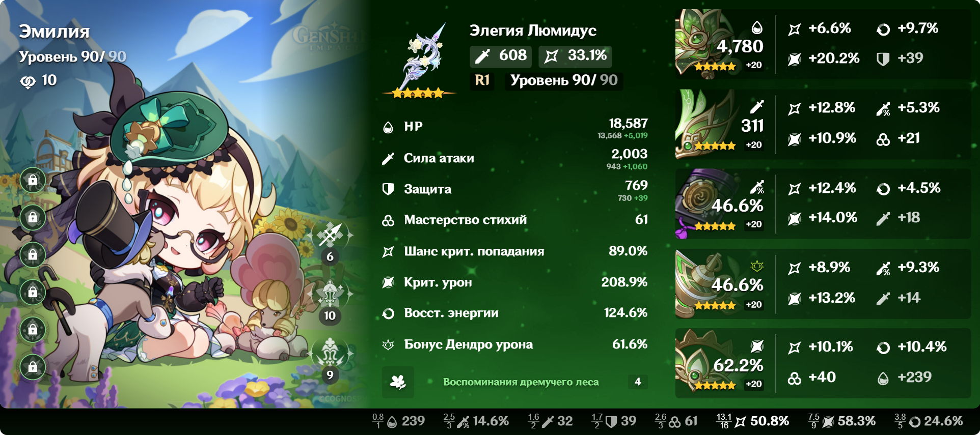The height and width of the screenshot is (435, 980).
Task: Click the Шанс крит. попадания stat row
Action: coord(515,251)
